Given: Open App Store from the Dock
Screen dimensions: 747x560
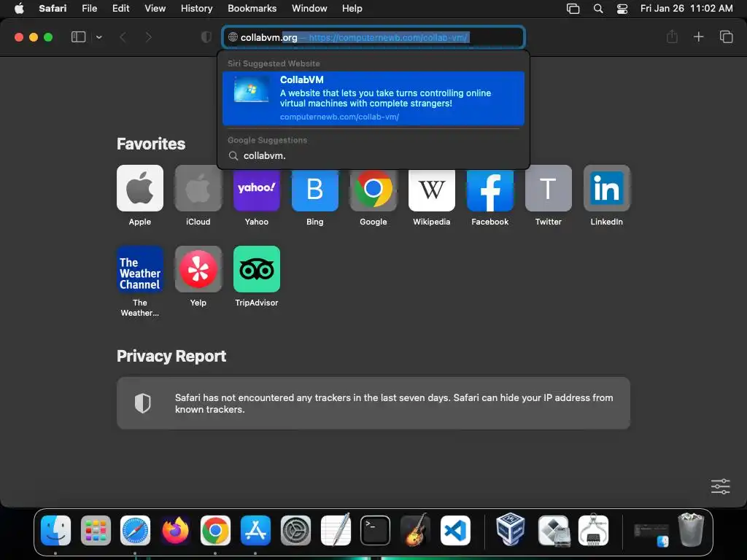Looking at the screenshot, I should (x=255, y=530).
